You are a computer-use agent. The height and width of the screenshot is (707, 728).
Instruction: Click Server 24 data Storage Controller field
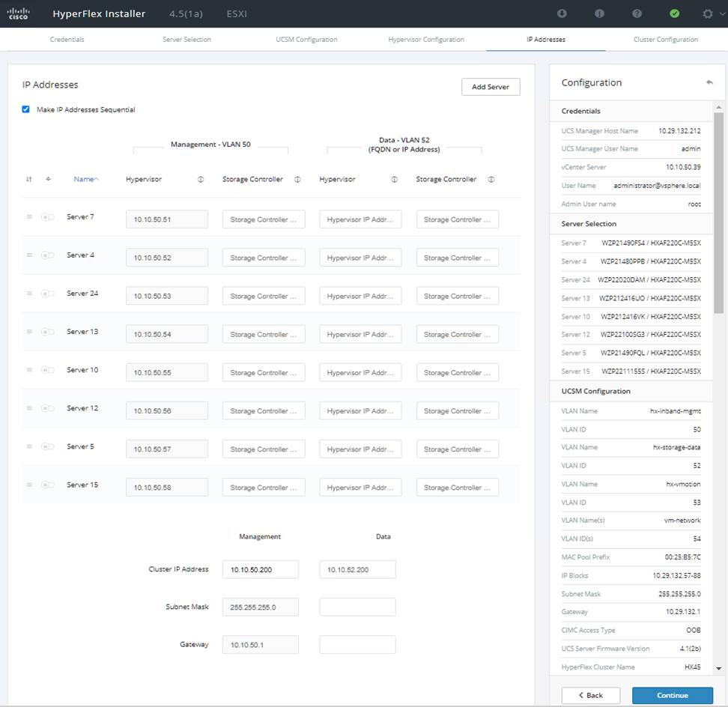(458, 296)
